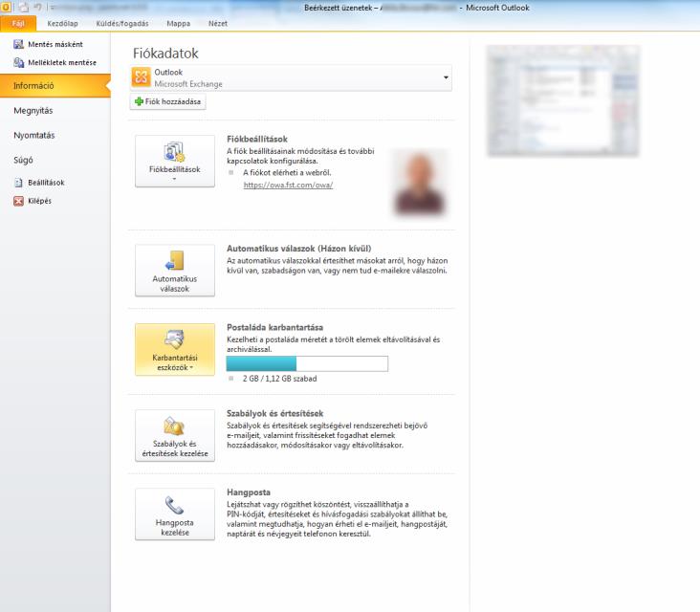Image resolution: width=700 pixels, height=612 pixels.
Task: Click the green plus add-account icon
Action: click(139, 101)
